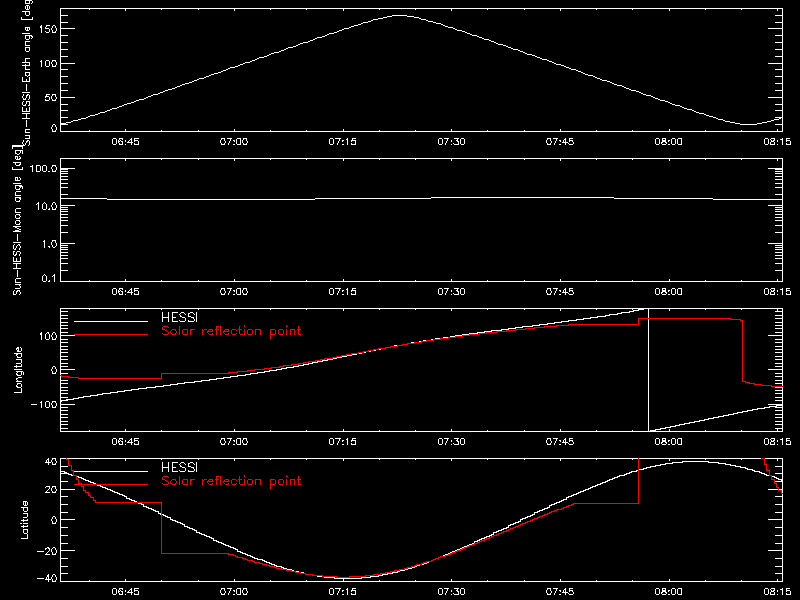Image resolution: width=800 pixels, height=600 pixels.
Task: Click red legend line in Latitude plot
Action: coord(111,485)
